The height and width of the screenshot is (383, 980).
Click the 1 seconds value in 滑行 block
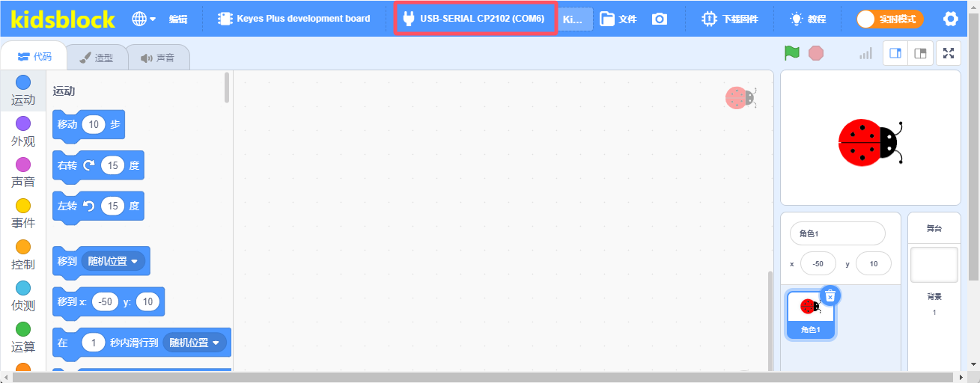coord(94,343)
